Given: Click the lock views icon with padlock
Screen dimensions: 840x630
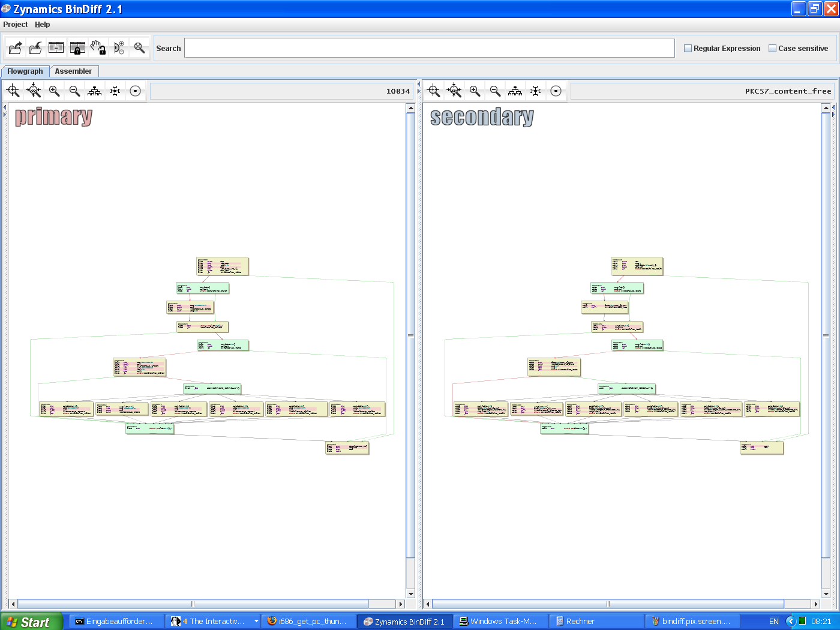Looking at the screenshot, I should 77,48.
